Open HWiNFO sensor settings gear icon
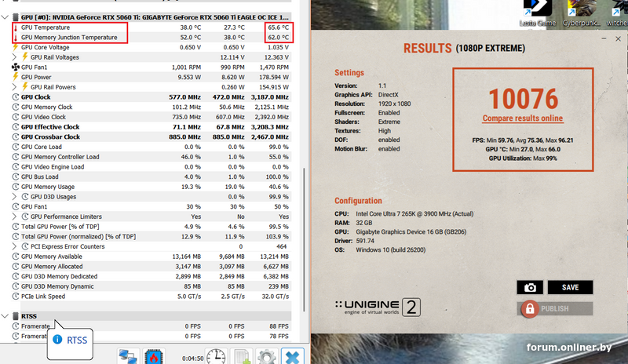 pyautogui.click(x=267, y=356)
